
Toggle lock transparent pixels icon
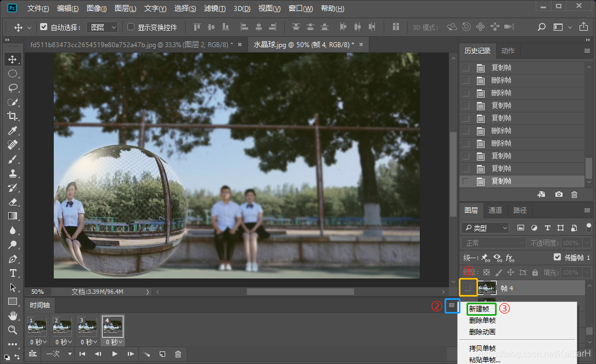486,272
